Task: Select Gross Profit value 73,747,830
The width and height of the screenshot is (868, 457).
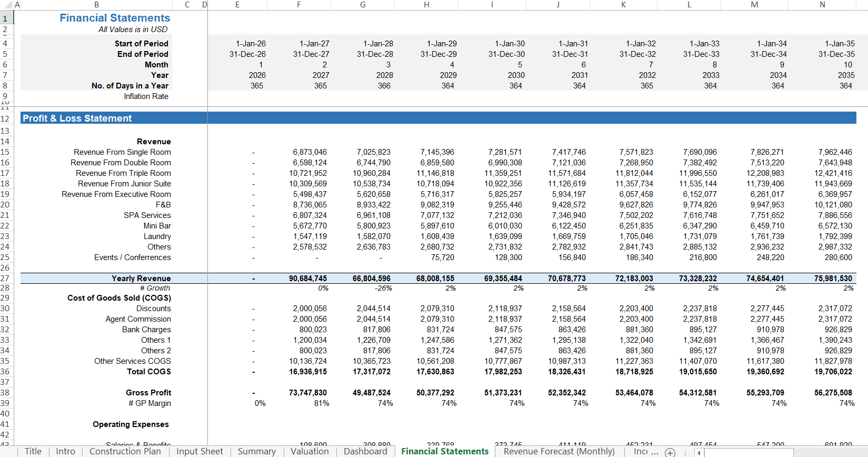Action: tap(308, 393)
